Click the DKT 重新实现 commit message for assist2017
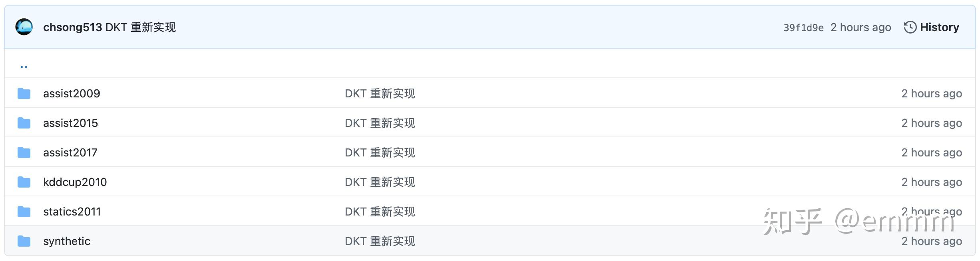The width and height of the screenshot is (980, 261). [380, 152]
